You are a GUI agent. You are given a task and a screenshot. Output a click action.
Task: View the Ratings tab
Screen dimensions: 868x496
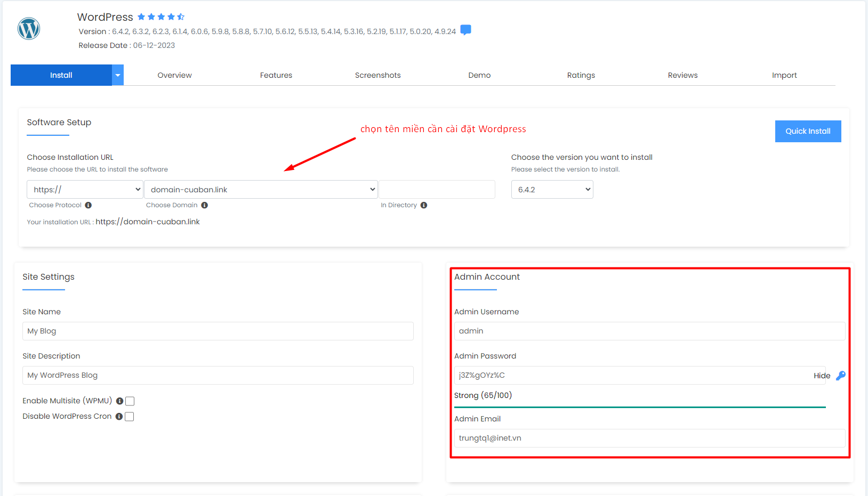[581, 75]
